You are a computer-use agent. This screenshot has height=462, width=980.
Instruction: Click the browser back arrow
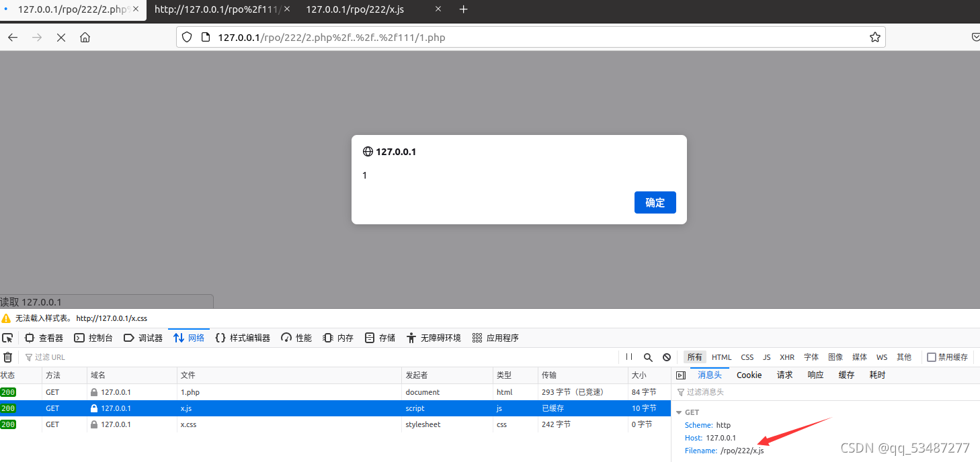click(x=13, y=38)
